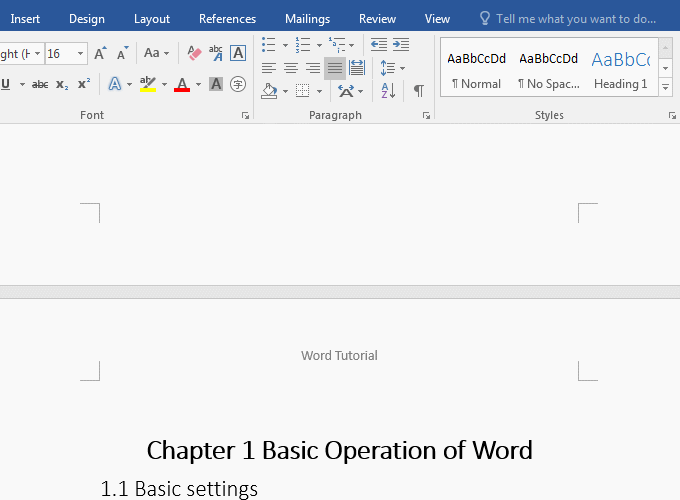This screenshot has width=680, height=500.
Task: Toggle Show/Hide paragraph marks
Action: tap(419, 91)
